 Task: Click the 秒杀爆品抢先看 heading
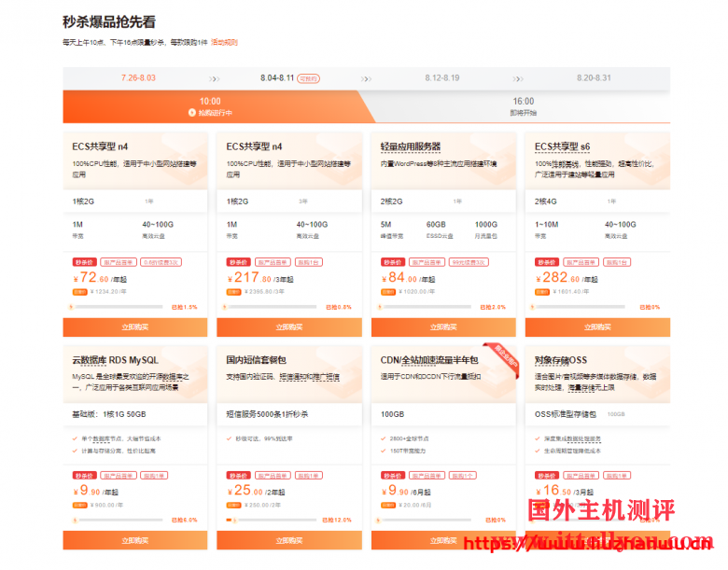(x=109, y=21)
